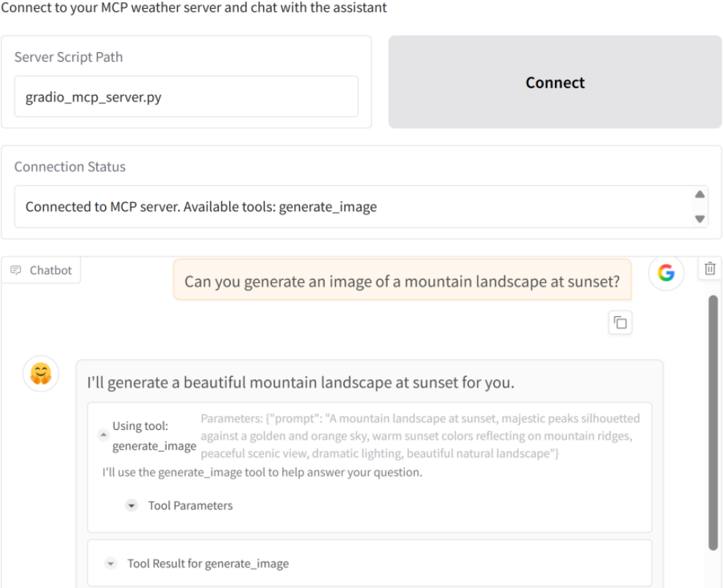Click Connection Status scroll up arrow
Image resolution: width=724 pixels, height=588 pixels.
pos(700,194)
